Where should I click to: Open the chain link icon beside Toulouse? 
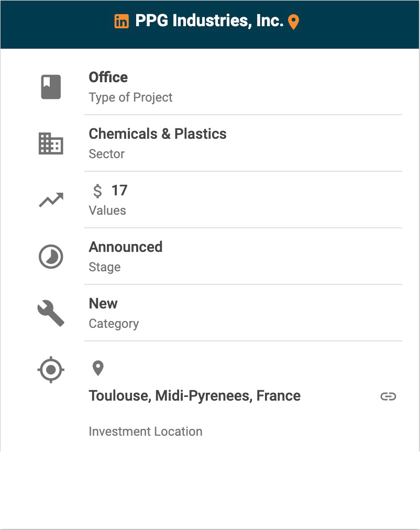(388, 396)
